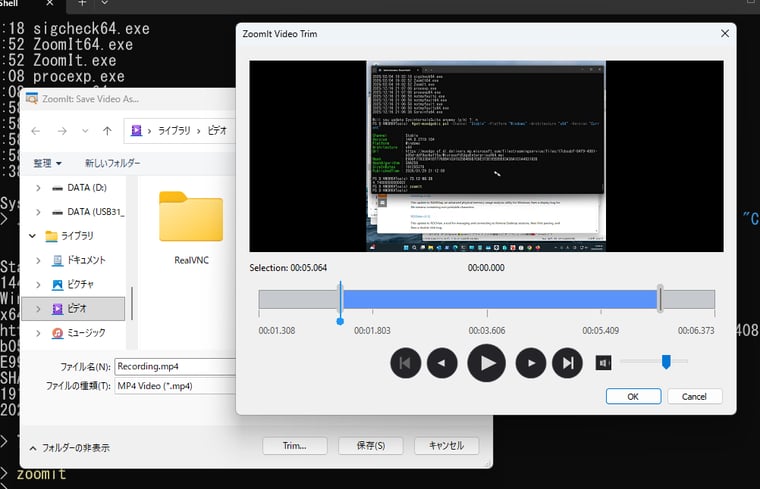Open the RealVNC folder
Screen dimensions: 760x489
pos(190,228)
